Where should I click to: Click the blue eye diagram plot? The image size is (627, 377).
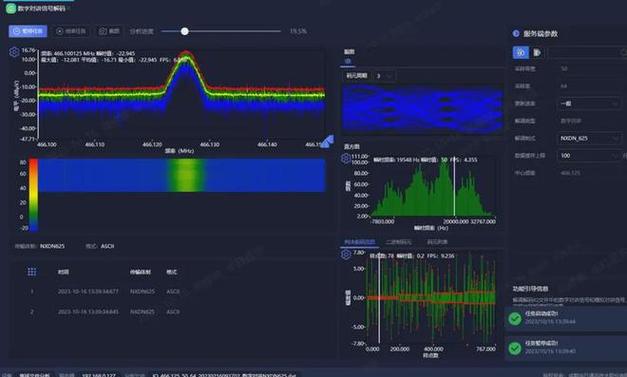(423, 108)
